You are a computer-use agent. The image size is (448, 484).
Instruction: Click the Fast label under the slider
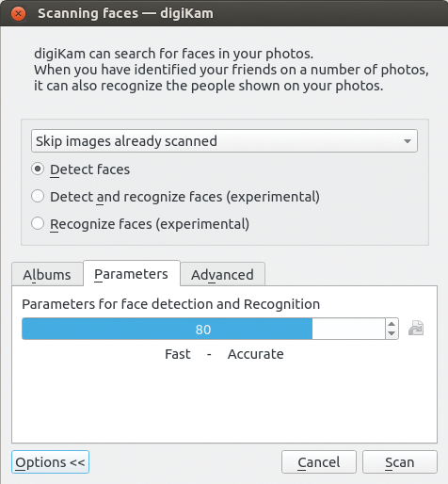[178, 354]
